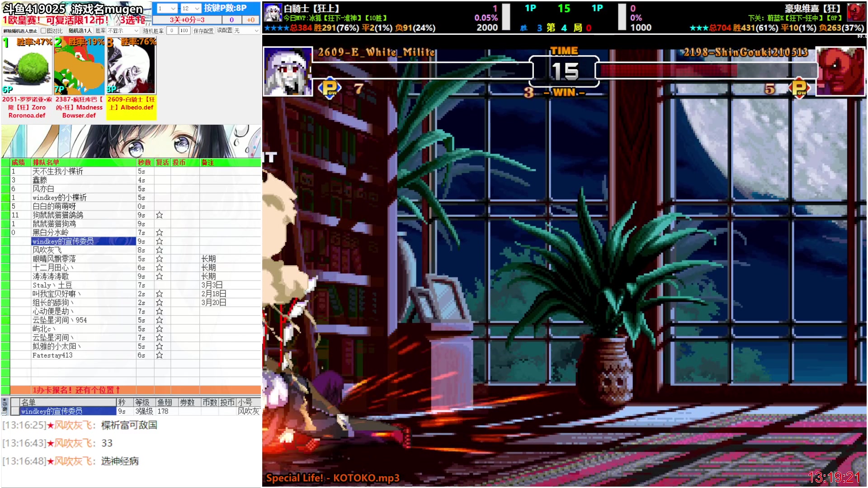Toggle revive star for 风吹灰飞

(159, 250)
